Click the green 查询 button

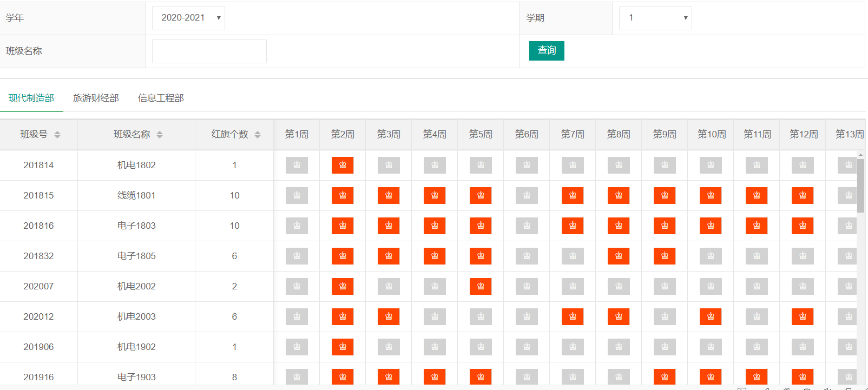tap(547, 51)
